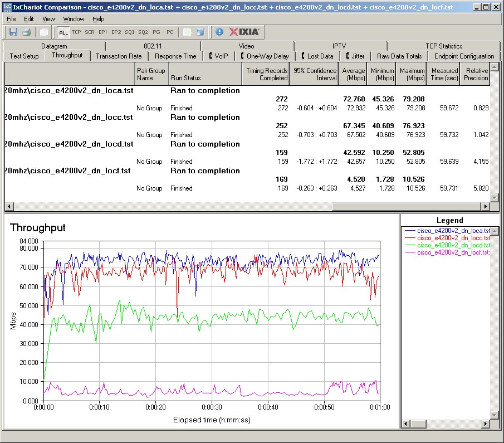Image resolution: width=504 pixels, height=443 pixels.
Task: Click cisco_e4200v2_dn_locd.tst green legend entry
Action: point(447,245)
